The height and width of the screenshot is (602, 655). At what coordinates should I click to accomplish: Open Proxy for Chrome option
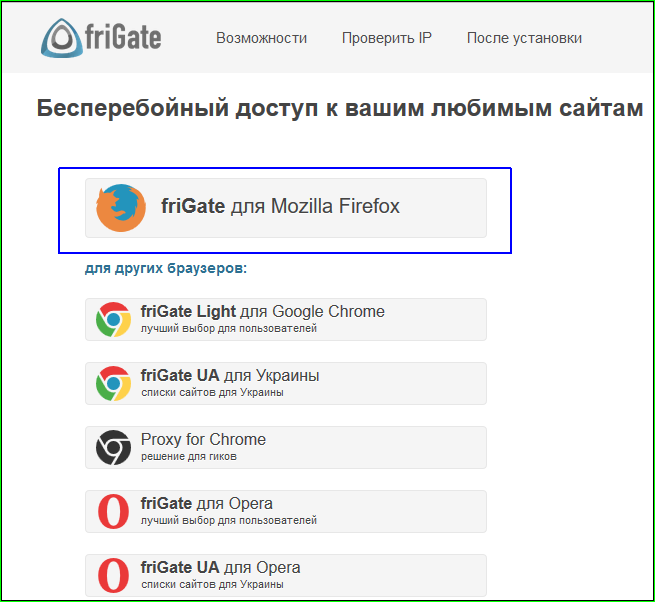(286, 447)
